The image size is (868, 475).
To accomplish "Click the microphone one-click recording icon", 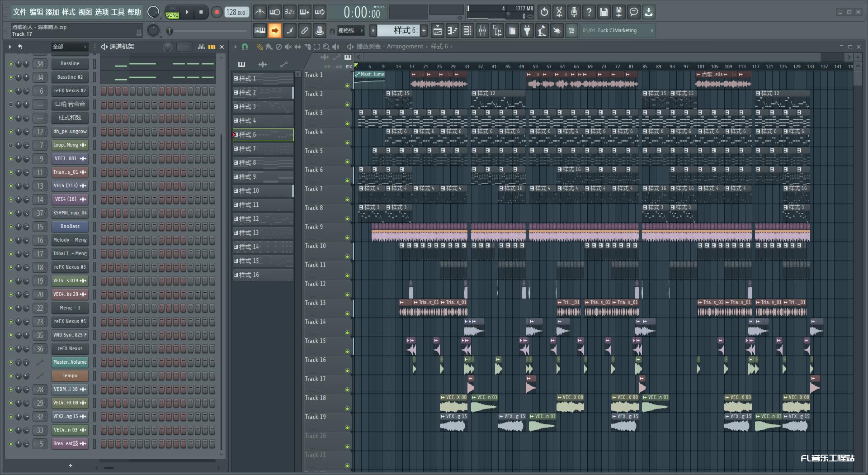I will (574, 12).
